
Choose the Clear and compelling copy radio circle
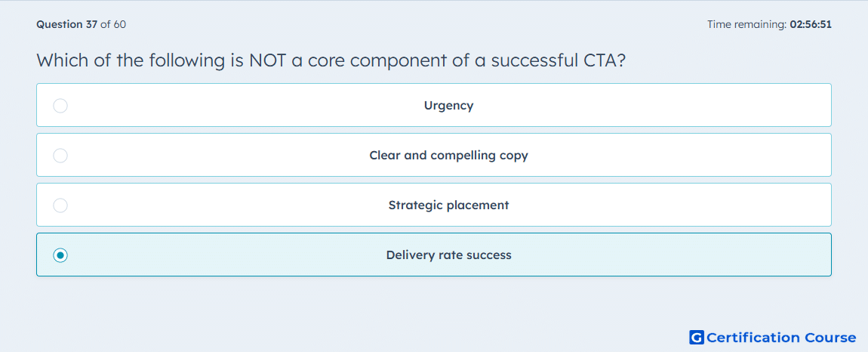[x=60, y=155]
